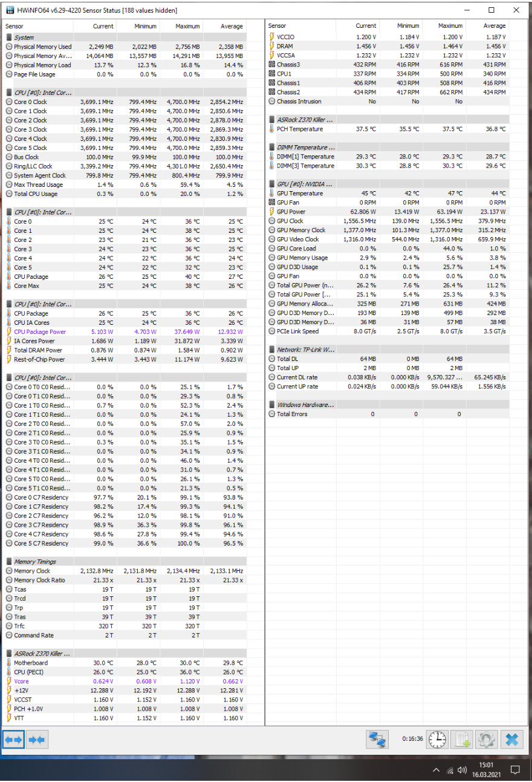Open the remote network monitoring icon
This screenshot has height=782, width=532.
tap(378, 739)
